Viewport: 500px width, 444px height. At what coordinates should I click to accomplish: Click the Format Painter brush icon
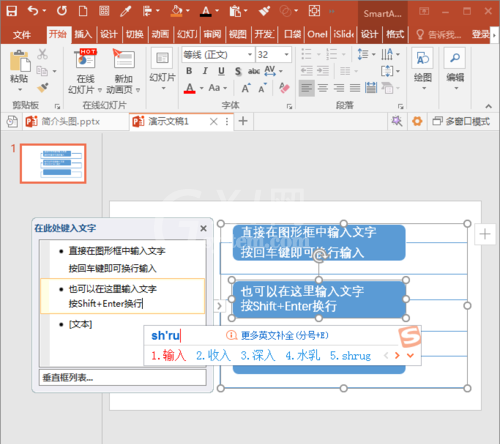click(43, 88)
